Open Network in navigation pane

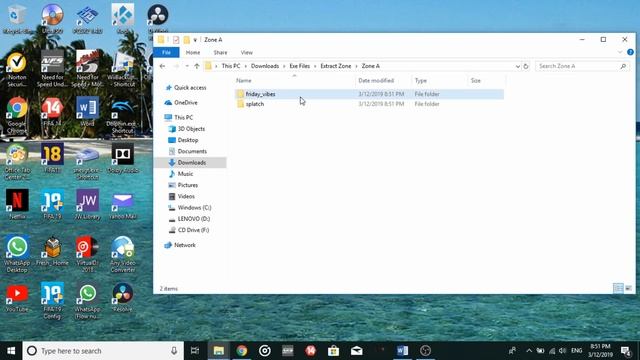pos(180,245)
